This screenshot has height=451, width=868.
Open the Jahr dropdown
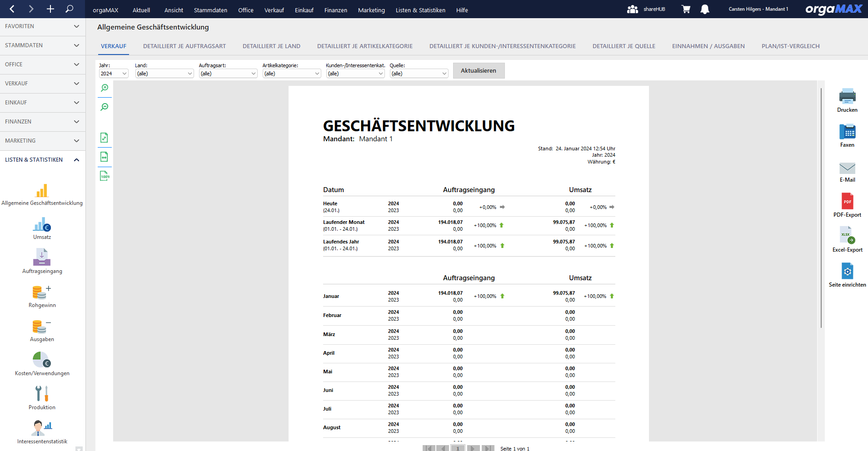click(x=114, y=74)
